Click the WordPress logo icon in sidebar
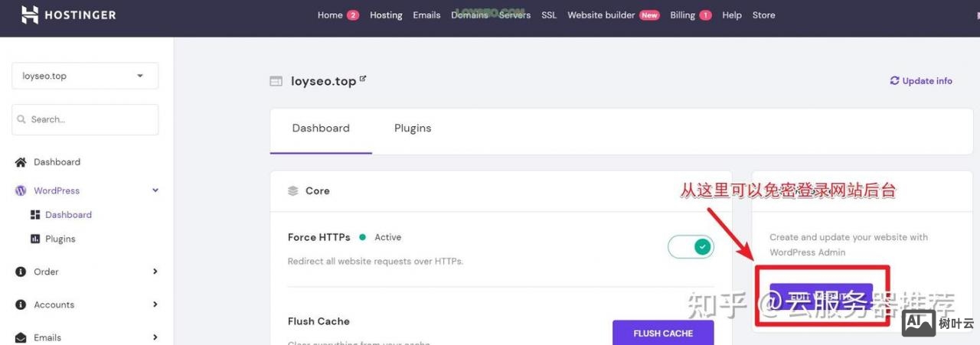Image resolution: width=980 pixels, height=345 pixels. click(x=21, y=190)
